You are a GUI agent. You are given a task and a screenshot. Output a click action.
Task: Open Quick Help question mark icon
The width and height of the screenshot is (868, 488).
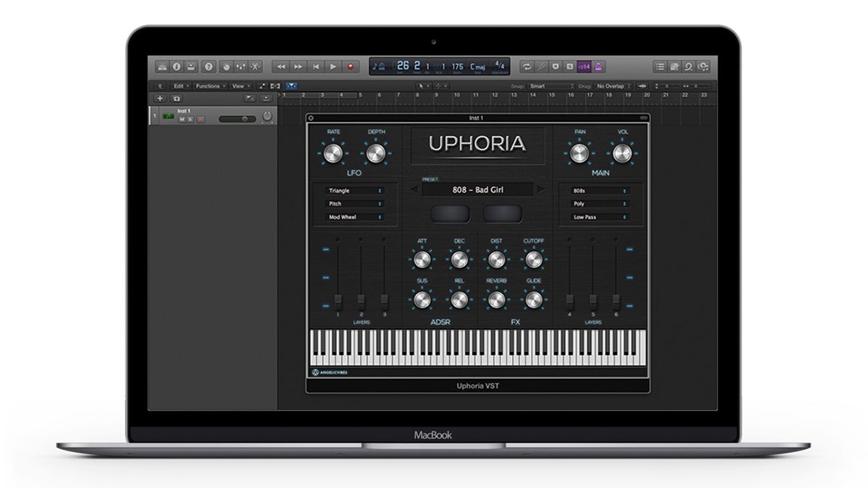click(208, 67)
